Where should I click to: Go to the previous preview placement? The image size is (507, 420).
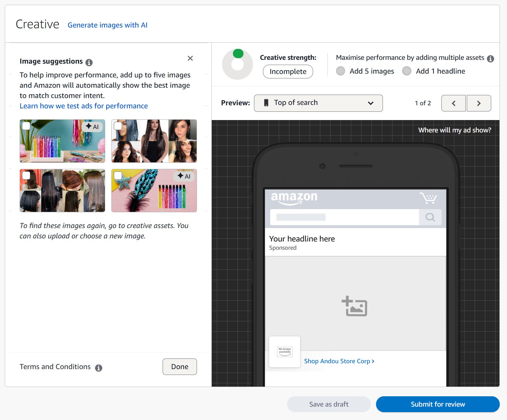pyautogui.click(x=453, y=103)
